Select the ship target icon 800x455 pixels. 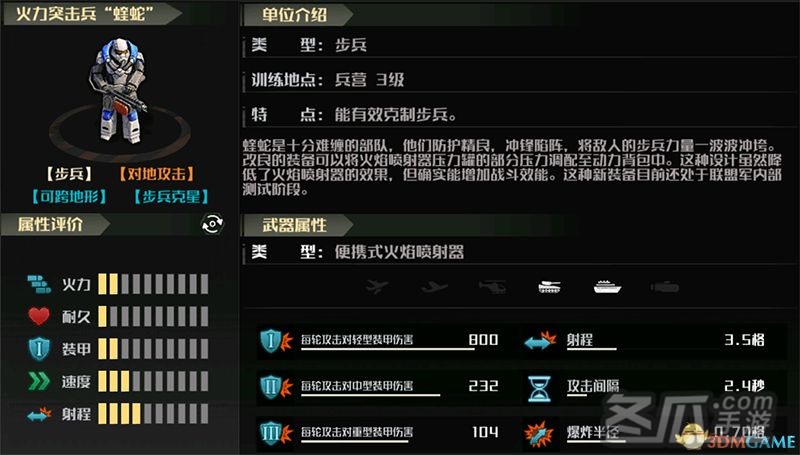point(607,287)
